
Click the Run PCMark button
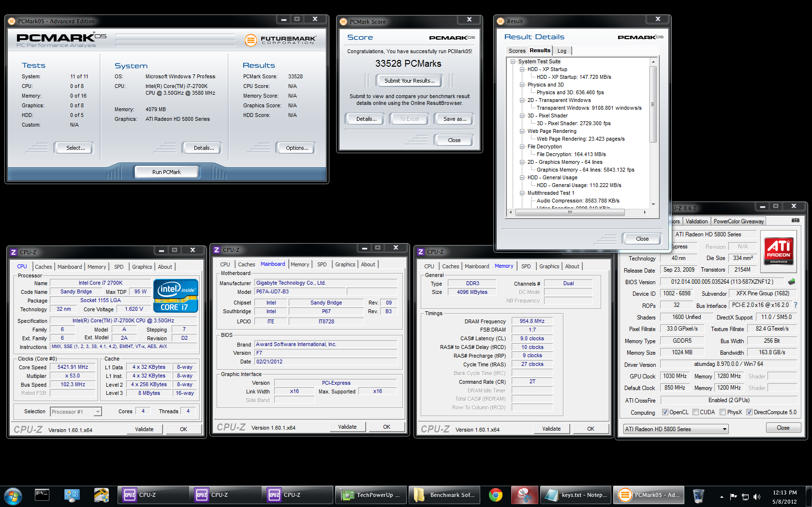[166, 172]
